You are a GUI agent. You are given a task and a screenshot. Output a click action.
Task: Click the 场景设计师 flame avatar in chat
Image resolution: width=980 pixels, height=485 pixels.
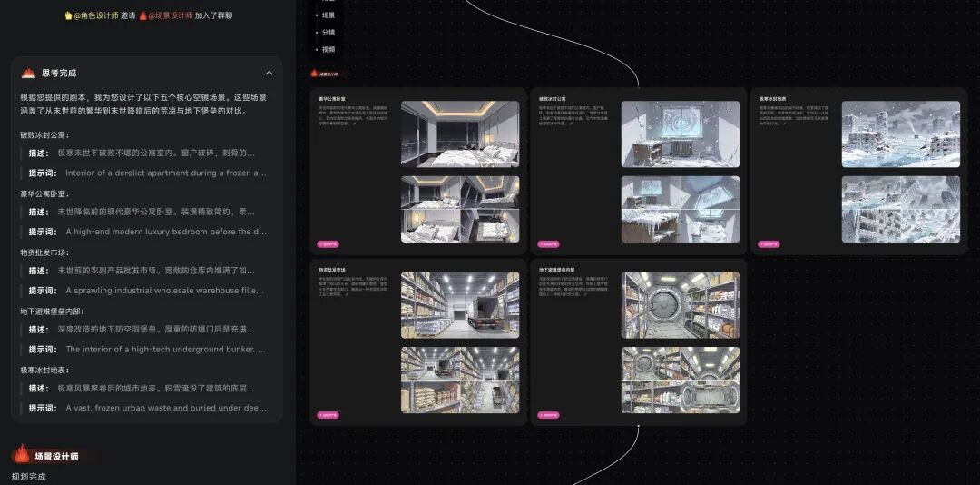[22, 455]
